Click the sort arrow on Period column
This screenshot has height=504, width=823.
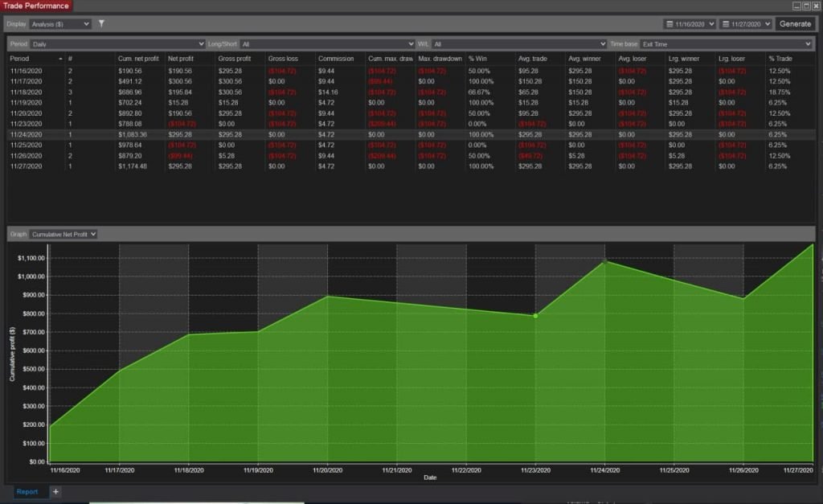[61, 59]
